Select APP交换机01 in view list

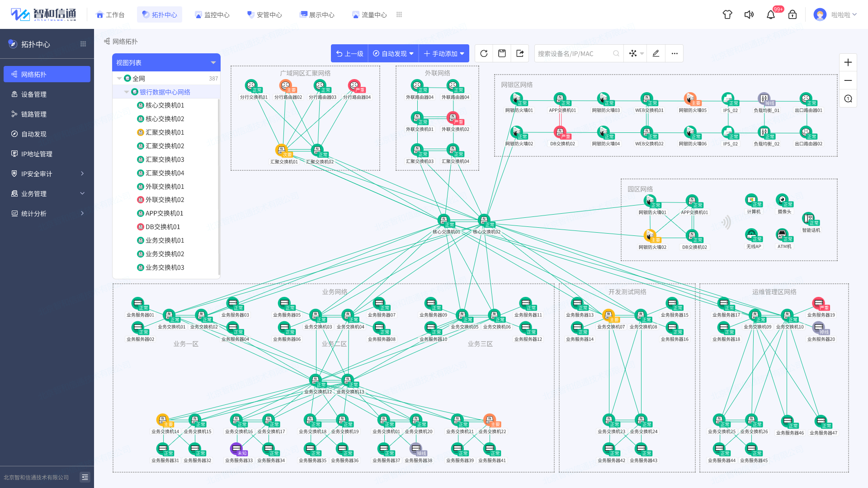pyautogui.click(x=165, y=213)
